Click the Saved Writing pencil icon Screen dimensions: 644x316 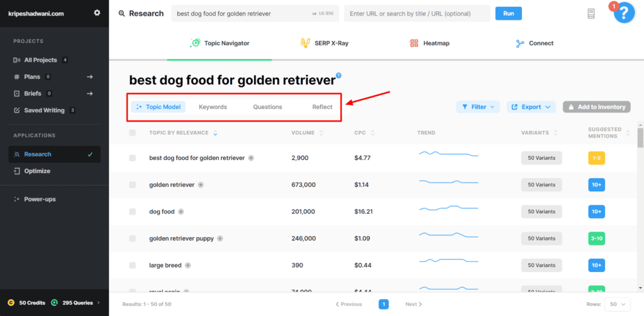click(17, 111)
